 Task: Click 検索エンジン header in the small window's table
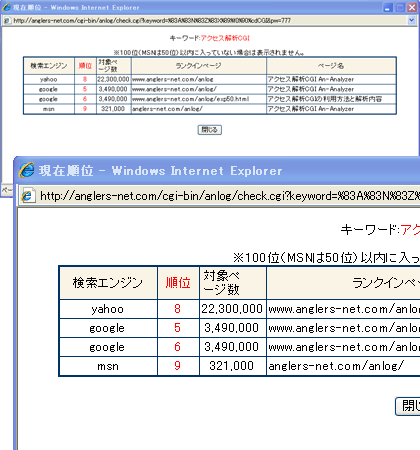pos(49,66)
